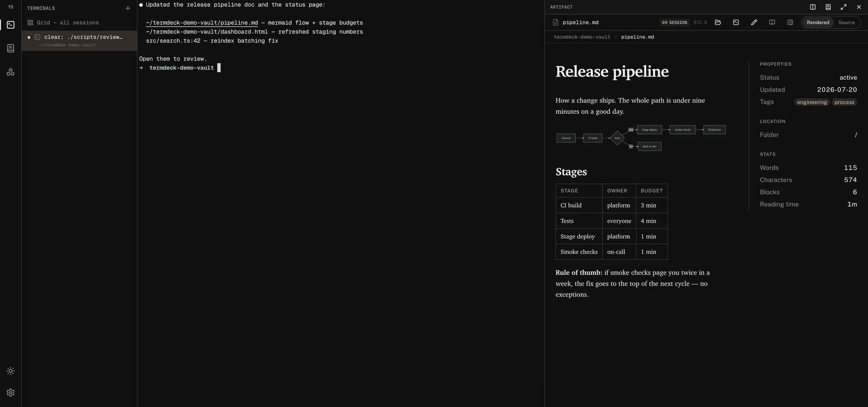Click the process tag
The image size is (868, 407).
(844, 102)
